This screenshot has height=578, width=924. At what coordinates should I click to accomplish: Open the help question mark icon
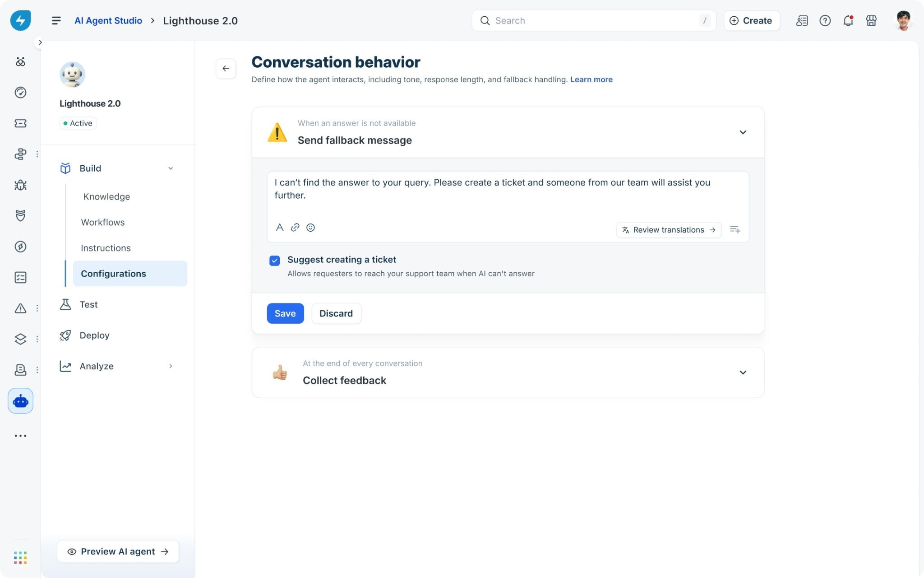pos(825,21)
